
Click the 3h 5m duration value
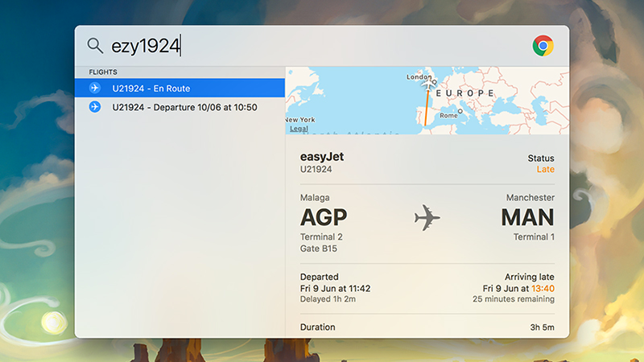coord(542,327)
